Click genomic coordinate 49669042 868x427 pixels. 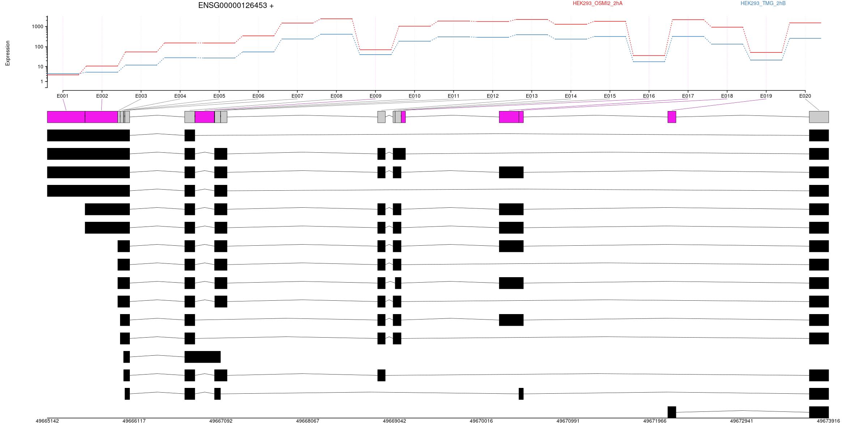[x=395, y=421]
